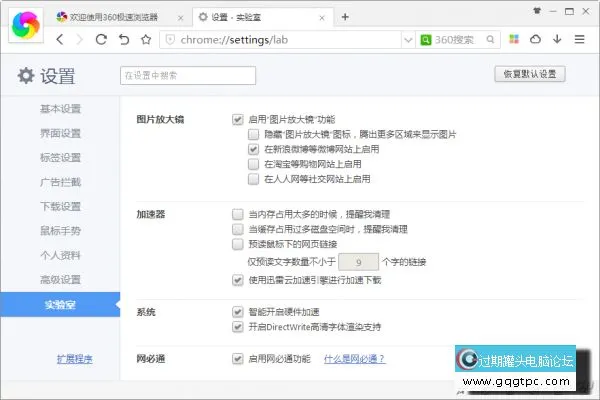Enable 当内存占用太多的时候提醒我清理 checkbox
Image resolution: width=600 pixels, height=400 pixels.
click(238, 214)
